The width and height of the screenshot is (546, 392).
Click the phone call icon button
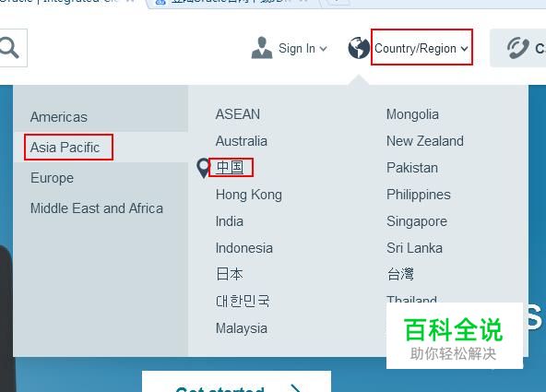518,48
